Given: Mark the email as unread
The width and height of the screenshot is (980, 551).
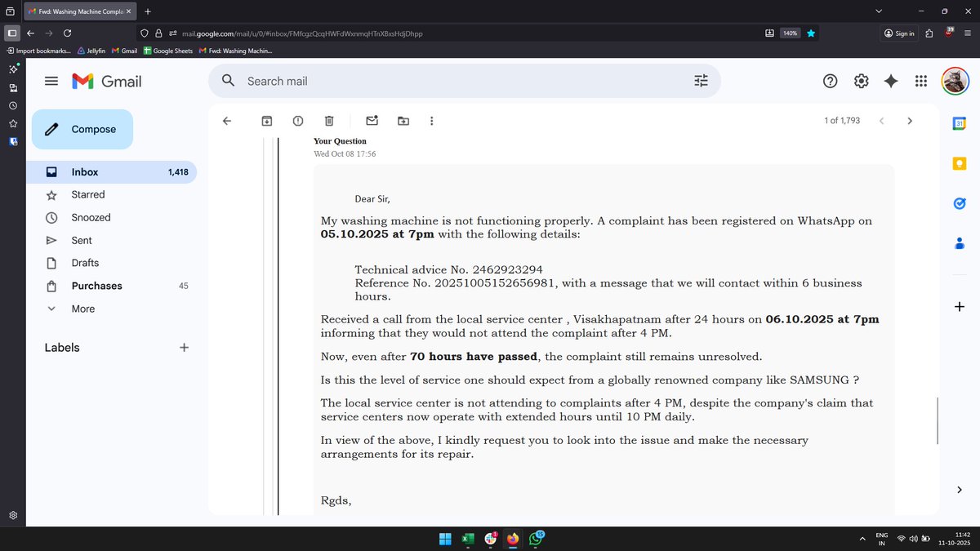Looking at the screenshot, I should [x=372, y=121].
